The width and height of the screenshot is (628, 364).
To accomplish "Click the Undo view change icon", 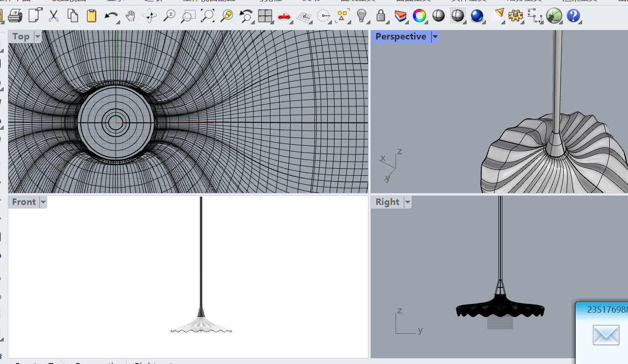I will (246, 16).
